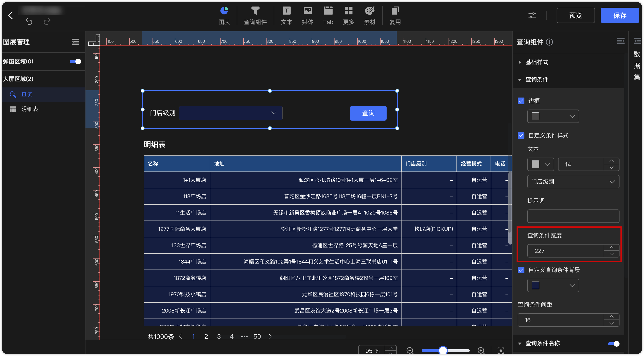The image size is (644, 356).
Task: Open the text color swatch picker
Action: pos(541,164)
